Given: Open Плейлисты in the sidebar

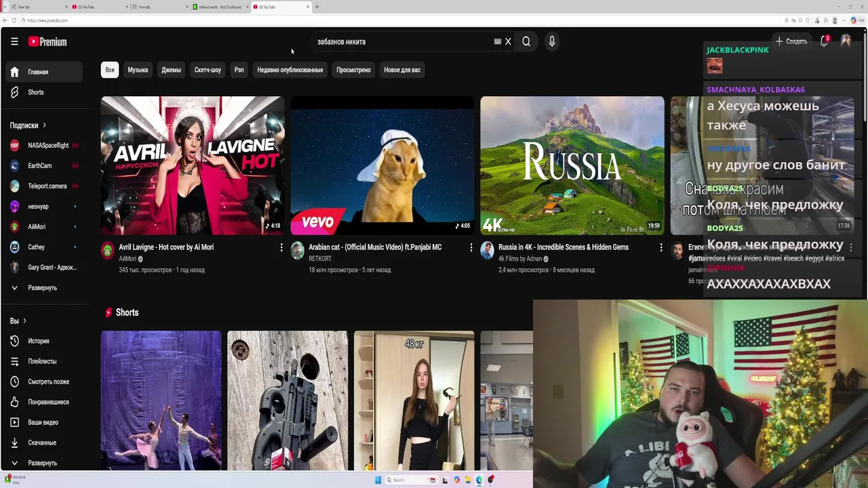Looking at the screenshot, I should coord(43,361).
